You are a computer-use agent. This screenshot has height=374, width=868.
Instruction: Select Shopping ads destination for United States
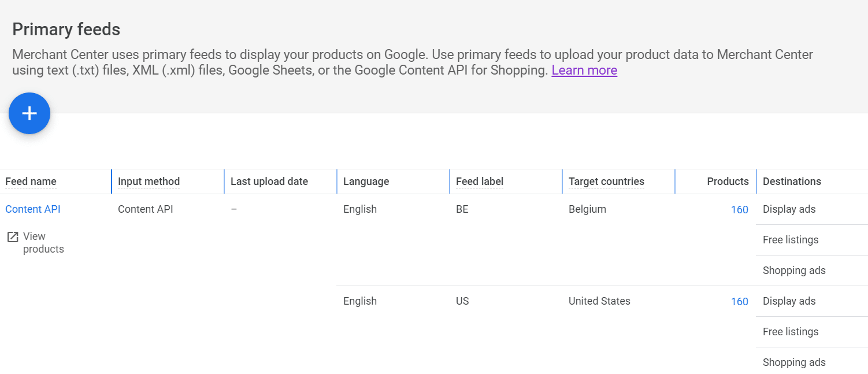(x=794, y=362)
